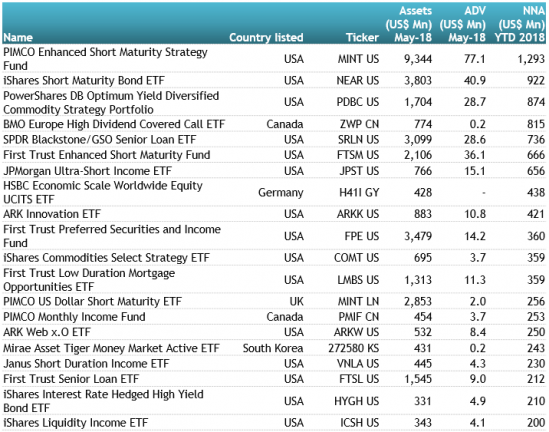Click the NNA YTD 2018 column header
Image resolution: width=549 pixels, height=432 pixels.
coord(520,24)
